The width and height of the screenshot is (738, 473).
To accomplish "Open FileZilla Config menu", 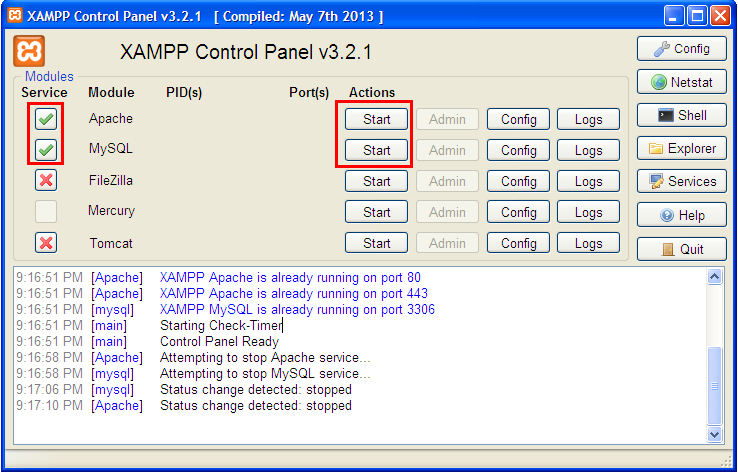I will point(518,181).
